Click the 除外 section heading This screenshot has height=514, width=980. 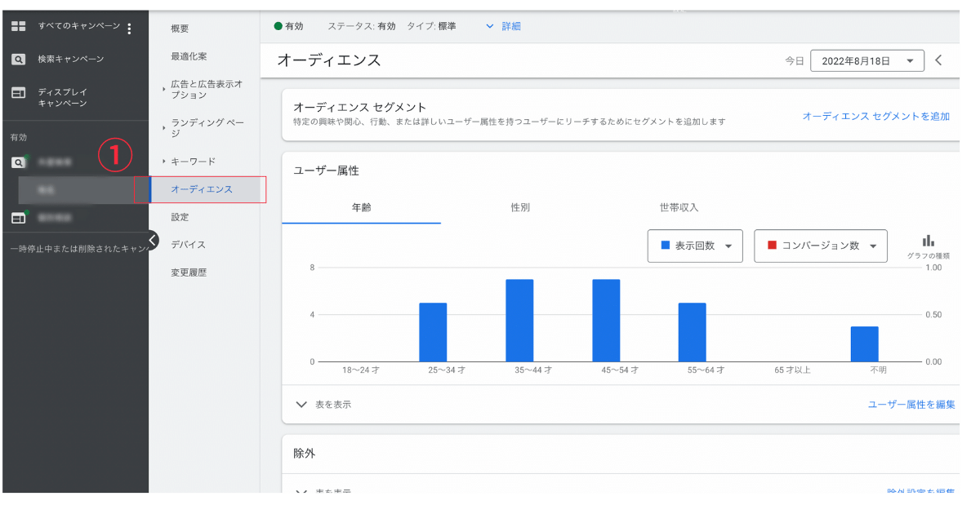click(x=304, y=453)
